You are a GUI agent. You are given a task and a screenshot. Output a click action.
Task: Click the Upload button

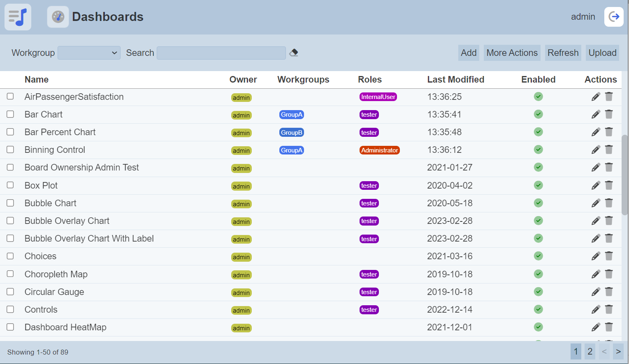pos(602,53)
